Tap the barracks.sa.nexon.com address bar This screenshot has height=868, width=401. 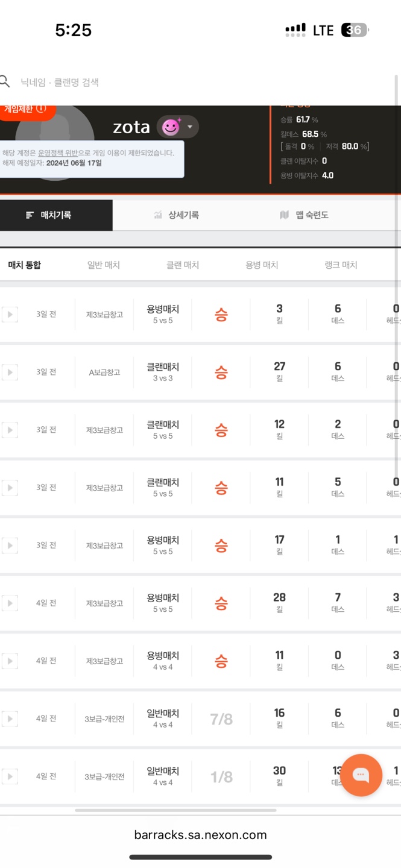pos(200,835)
